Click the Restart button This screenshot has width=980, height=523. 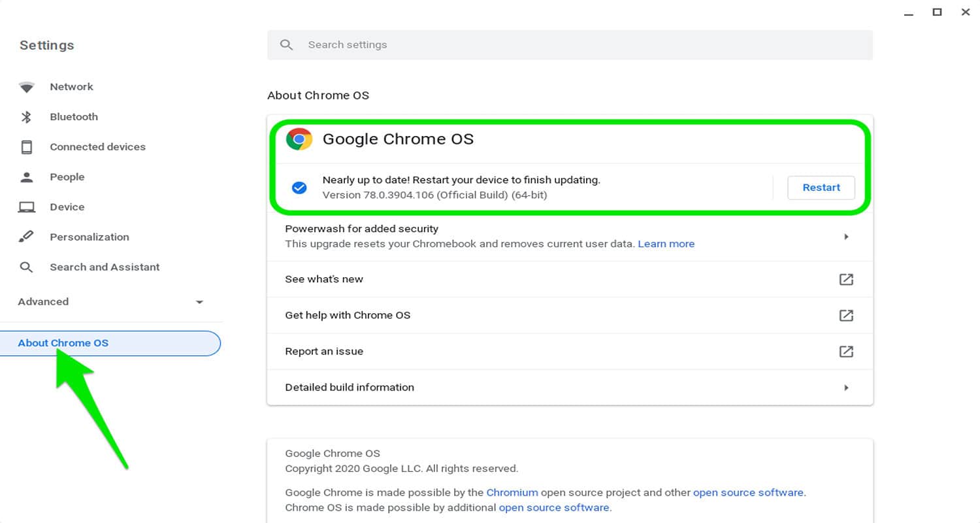tap(821, 188)
